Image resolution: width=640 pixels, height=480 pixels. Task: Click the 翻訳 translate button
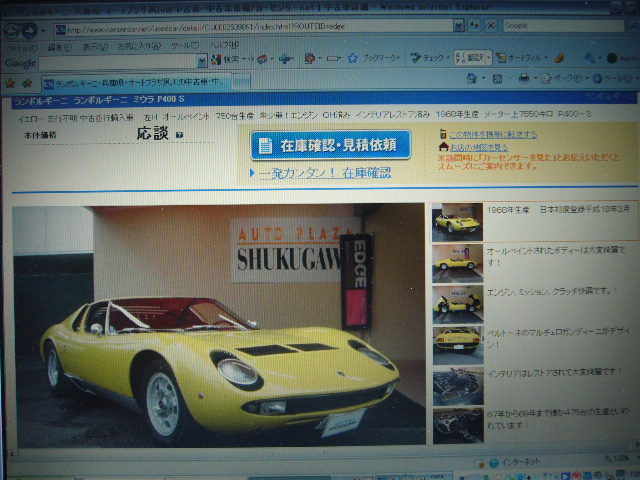(x=470, y=58)
